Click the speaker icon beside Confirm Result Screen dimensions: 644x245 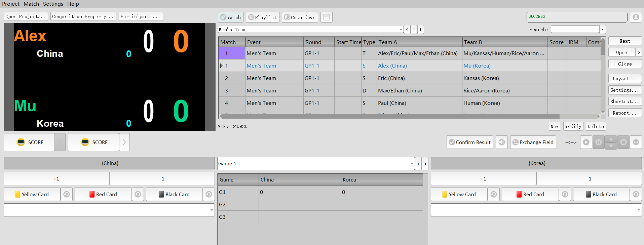click(501, 142)
